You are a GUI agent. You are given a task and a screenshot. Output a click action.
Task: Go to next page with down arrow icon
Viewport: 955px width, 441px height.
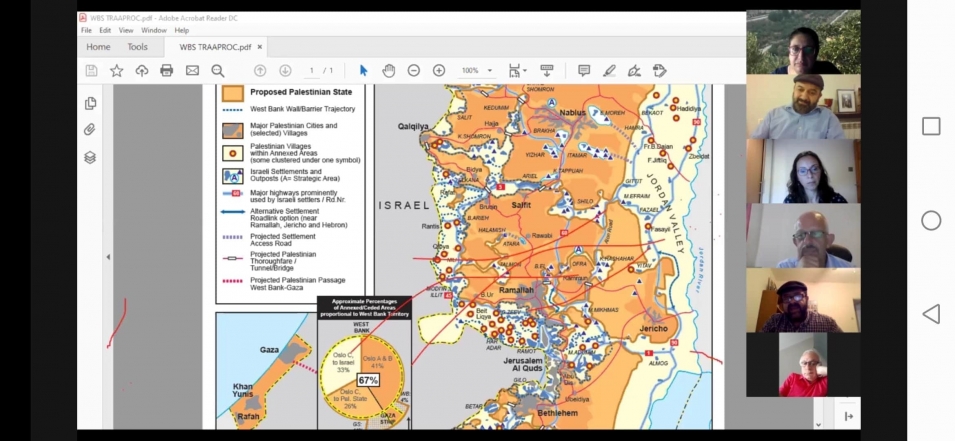[x=285, y=71]
